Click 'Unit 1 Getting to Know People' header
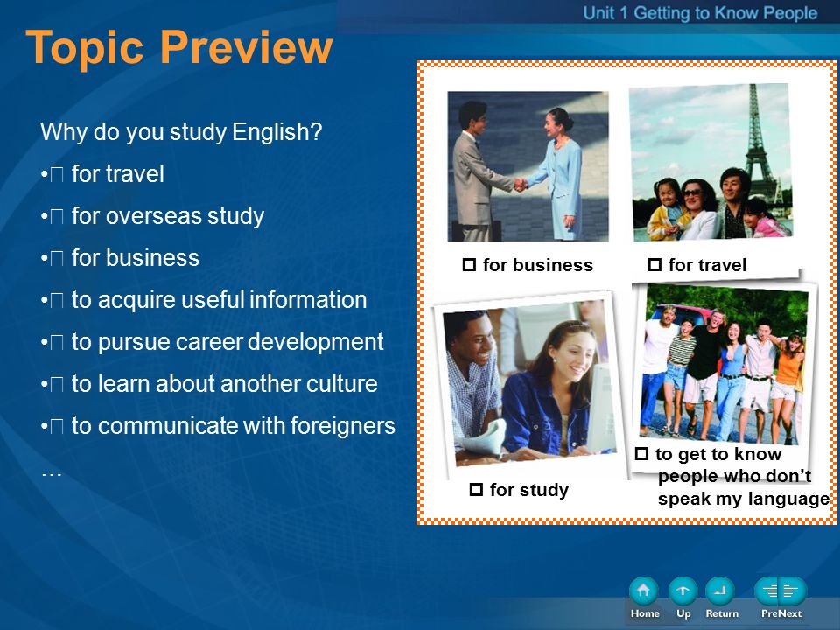840x630 pixels. tap(700, 13)
